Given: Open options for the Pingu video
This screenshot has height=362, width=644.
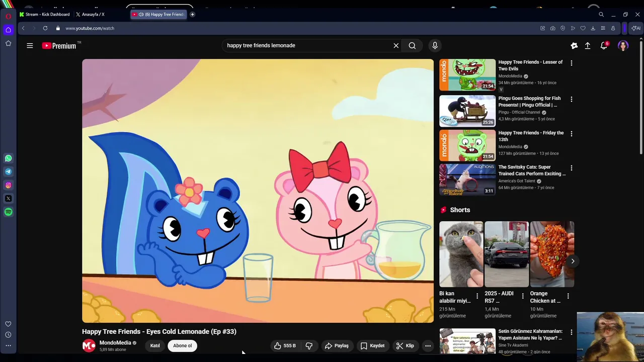Looking at the screenshot, I should (571, 100).
